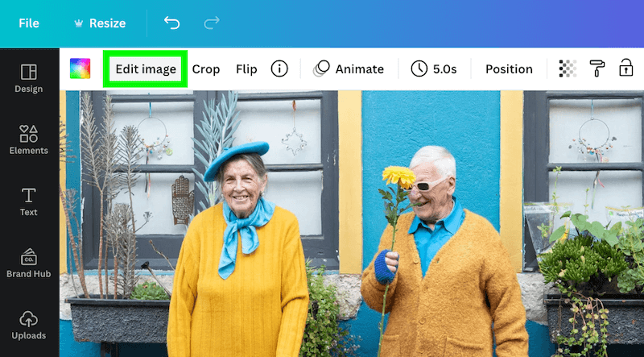The height and width of the screenshot is (357, 644).
Task: Open the File menu
Action: [29, 23]
